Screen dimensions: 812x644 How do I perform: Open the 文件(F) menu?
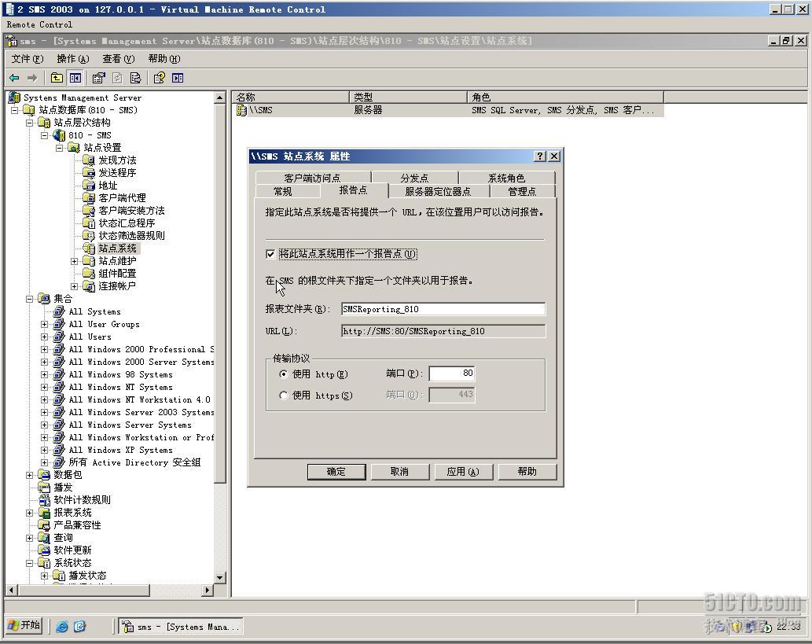[x=28, y=58]
